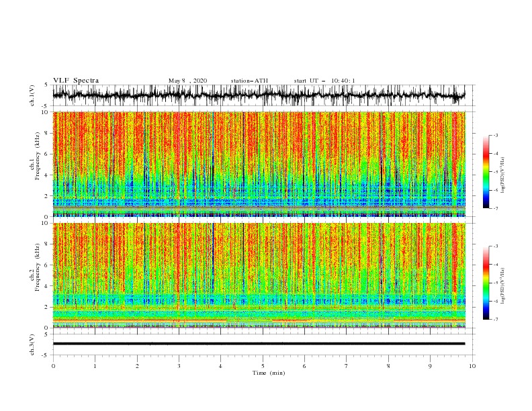
Task: Click the ch.1(V) axis "-5" tick label
Action: pyautogui.click(x=46, y=106)
